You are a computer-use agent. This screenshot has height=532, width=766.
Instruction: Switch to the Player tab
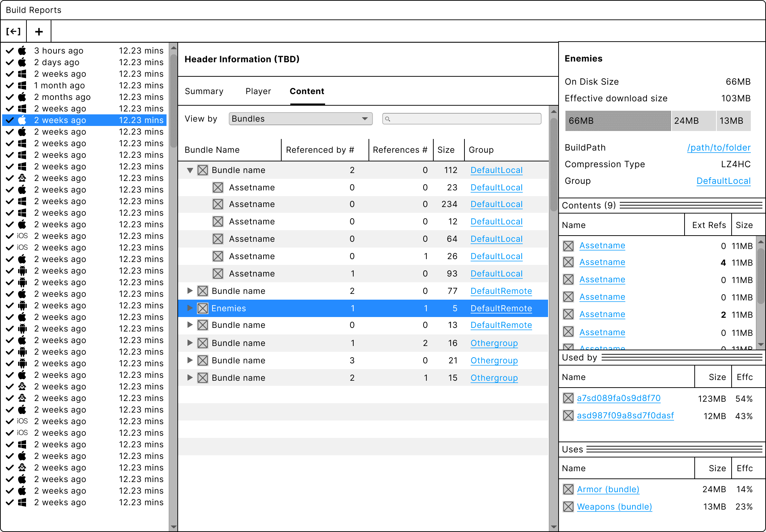click(258, 91)
